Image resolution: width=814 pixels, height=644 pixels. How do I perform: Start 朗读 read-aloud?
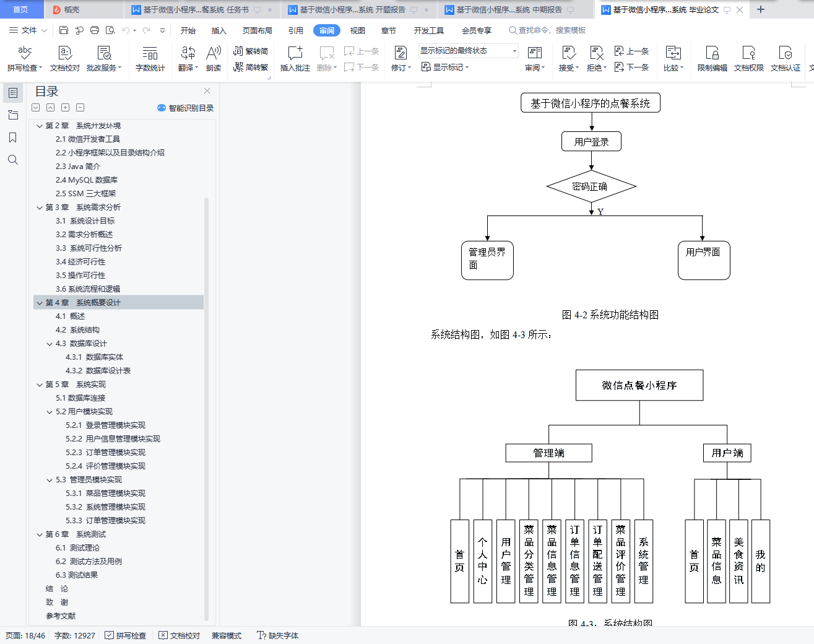pos(214,59)
